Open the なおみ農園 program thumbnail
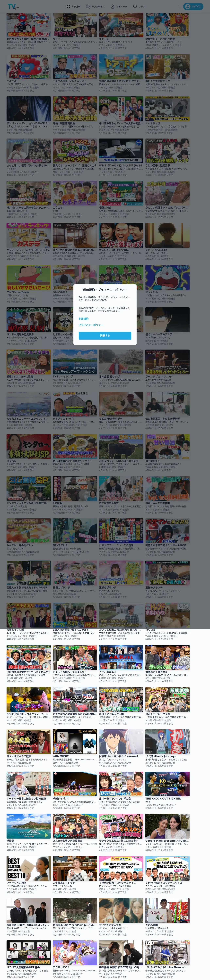The height and width of the screenshot is (980, 210). click(167, 911)
